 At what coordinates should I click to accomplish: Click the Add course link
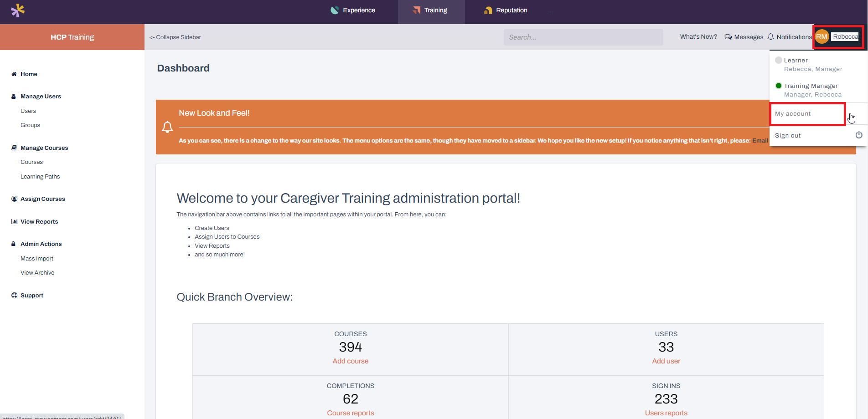[x=350, y=361]
